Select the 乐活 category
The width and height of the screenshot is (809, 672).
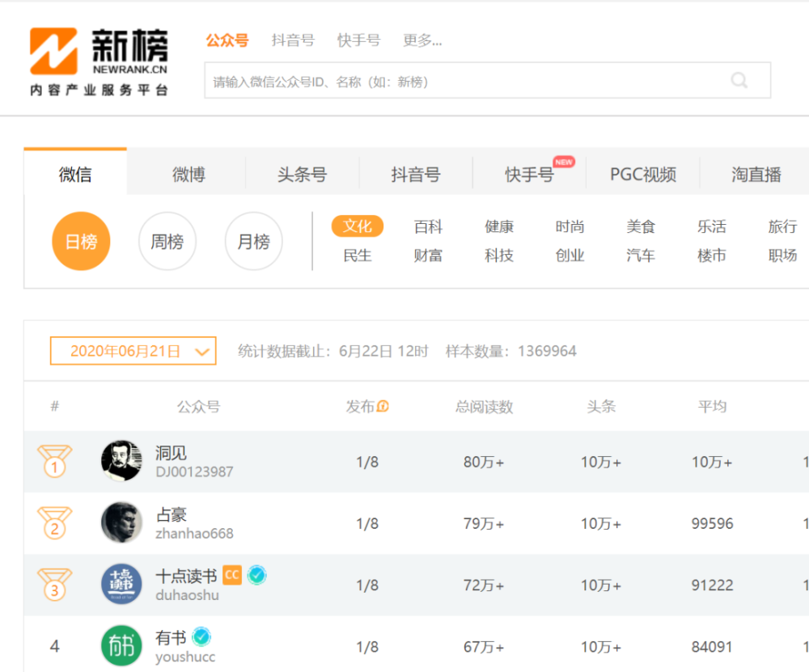click(711, 226)
